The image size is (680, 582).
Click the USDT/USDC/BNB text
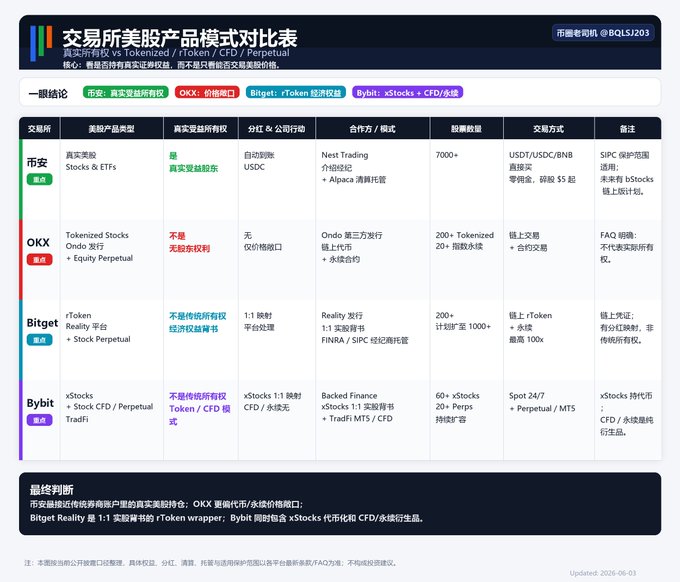[541, 155]
